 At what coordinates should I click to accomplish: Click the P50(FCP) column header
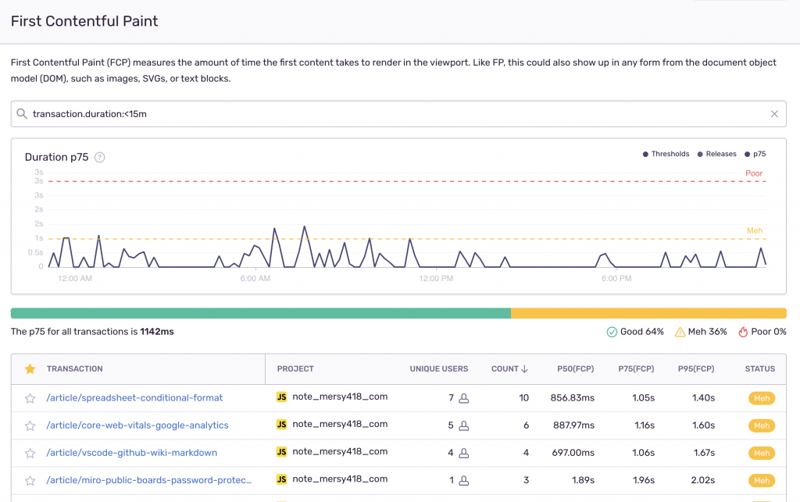(x=575, y=369)
